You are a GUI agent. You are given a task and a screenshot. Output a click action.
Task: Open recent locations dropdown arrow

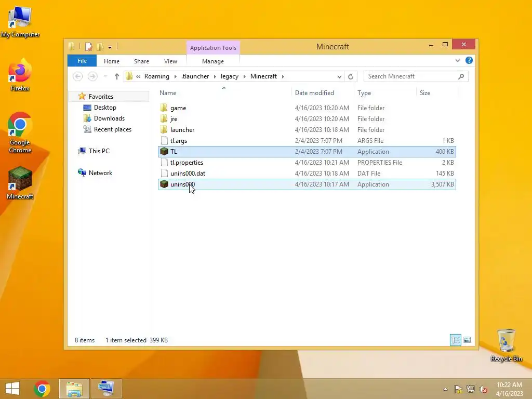[x=105, y=76]
